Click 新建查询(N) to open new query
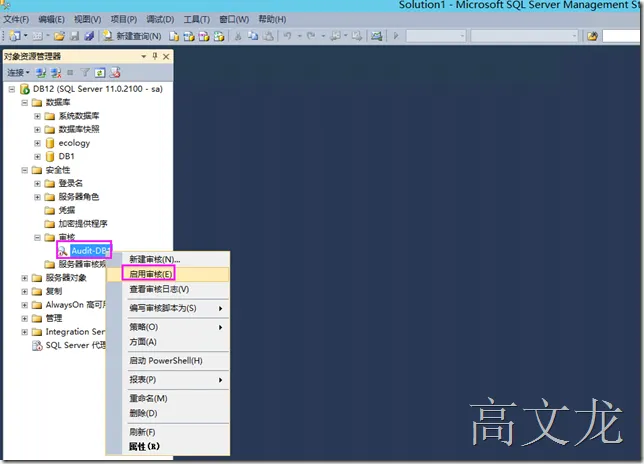 tap(132, 36)
